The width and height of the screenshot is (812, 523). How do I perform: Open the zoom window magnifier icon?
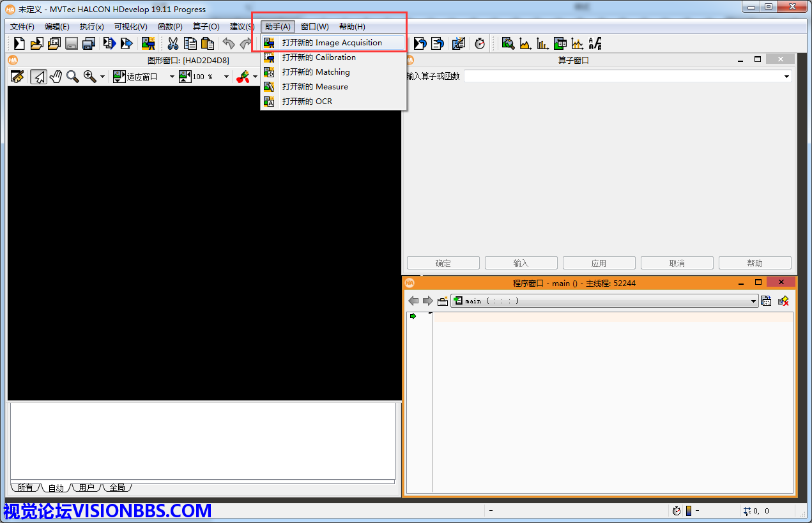[508, 43]
